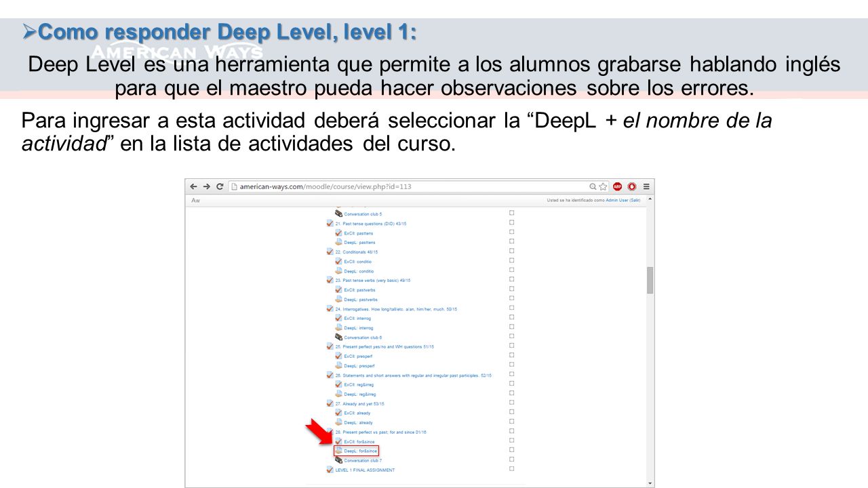
Task: Open the ExCll: pastverbs link
Action: [x=360, y=289]
